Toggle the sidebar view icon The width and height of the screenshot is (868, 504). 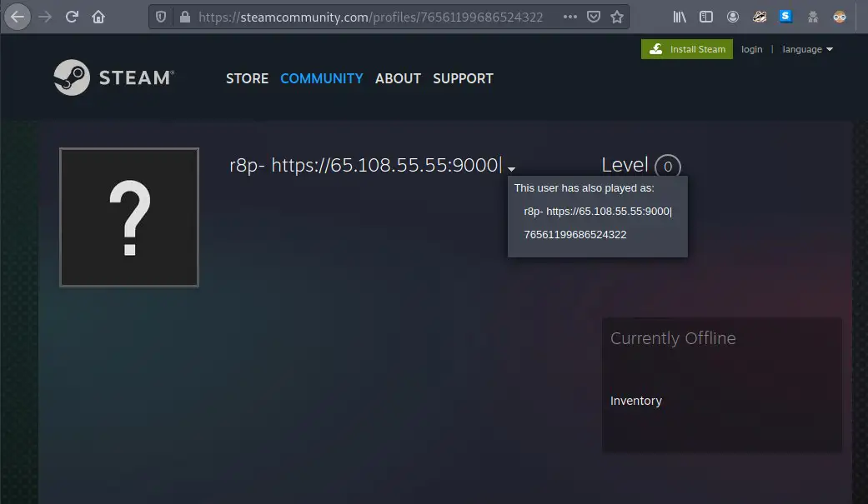coord(706,17)
